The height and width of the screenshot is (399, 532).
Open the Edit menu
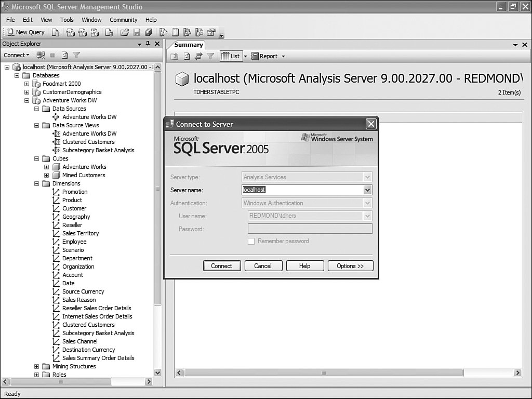coord(28,20)
